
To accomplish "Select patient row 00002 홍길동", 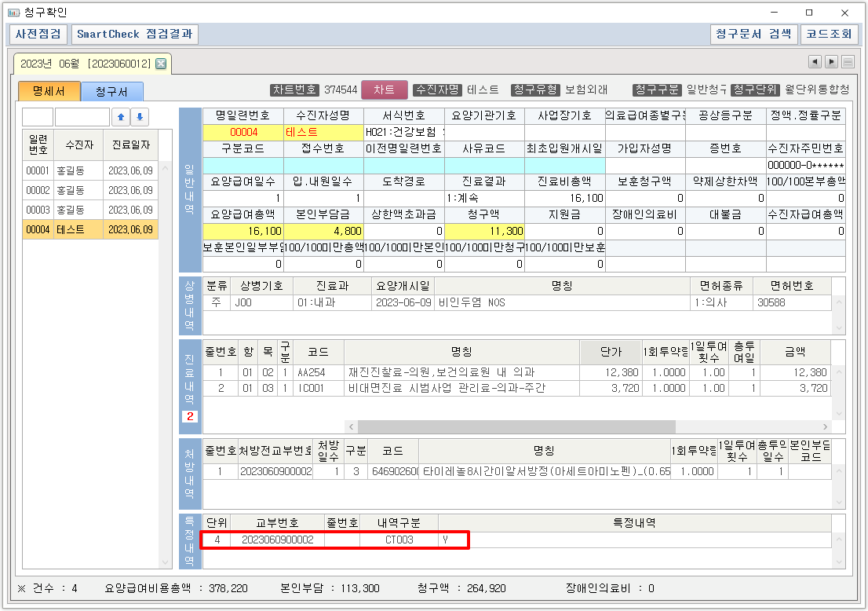I will (90, 191).
